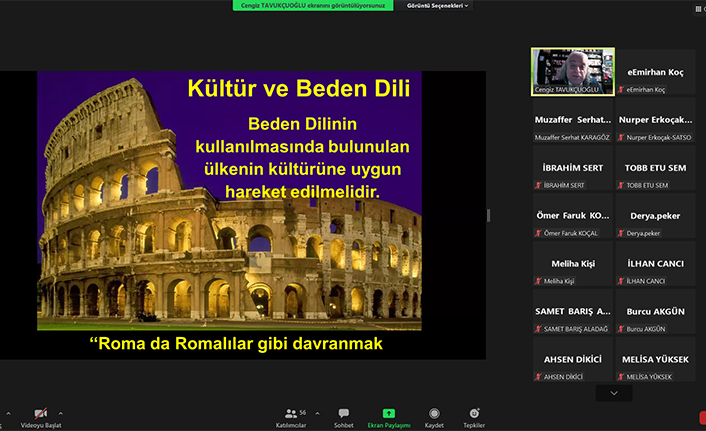Image resolution: width=706 pixels, height=431 pixels.
Task: Open audio options arrow at far left
Action: tap(8, 412)
